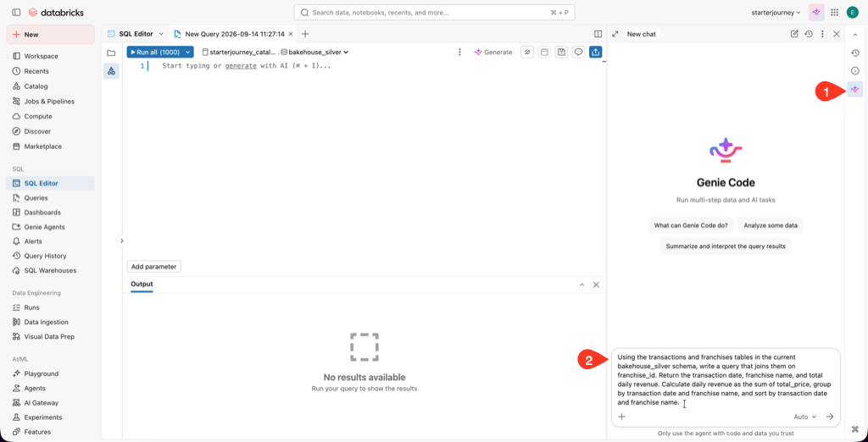This screenshot has width=868, height=442.
Task: Click the Run all (1000) button
Action: point(154,52)
